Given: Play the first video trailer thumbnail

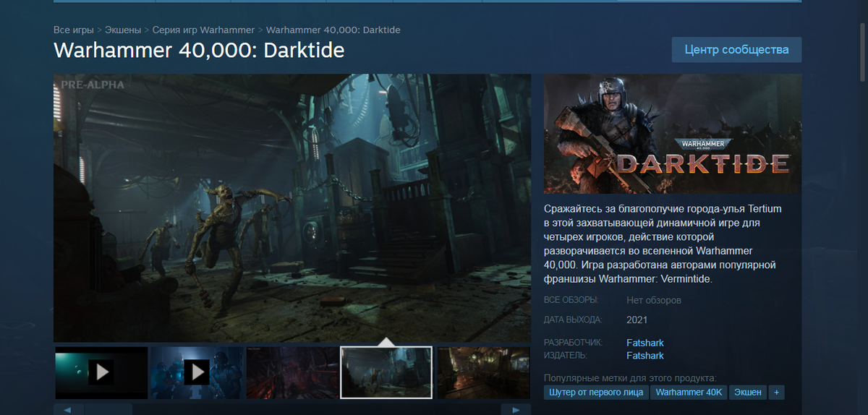Looking at the screenshot, I should (x=101, y=372).
